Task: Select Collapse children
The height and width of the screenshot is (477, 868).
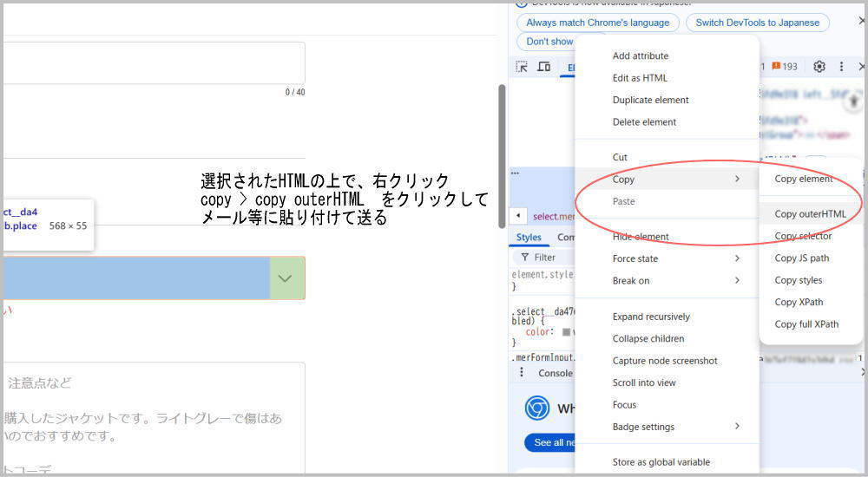Action: tap(648, 338)
